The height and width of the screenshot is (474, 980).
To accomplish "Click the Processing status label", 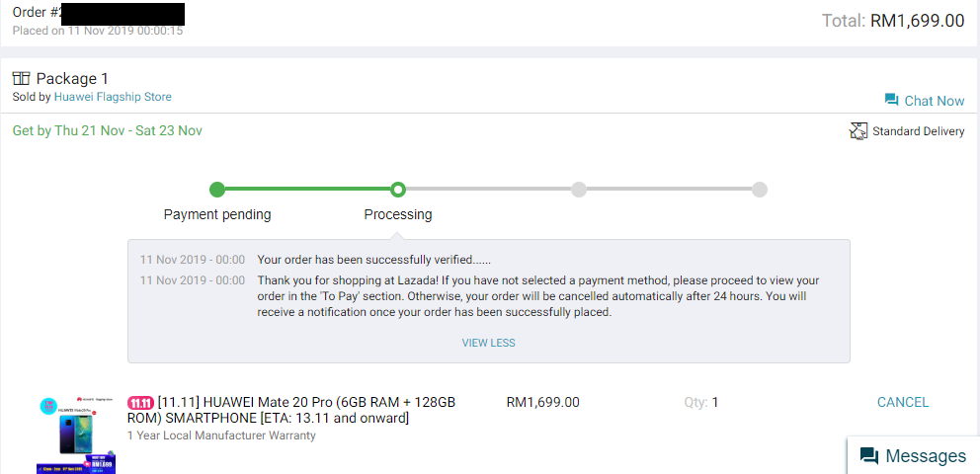I will (x=397, y=214).
